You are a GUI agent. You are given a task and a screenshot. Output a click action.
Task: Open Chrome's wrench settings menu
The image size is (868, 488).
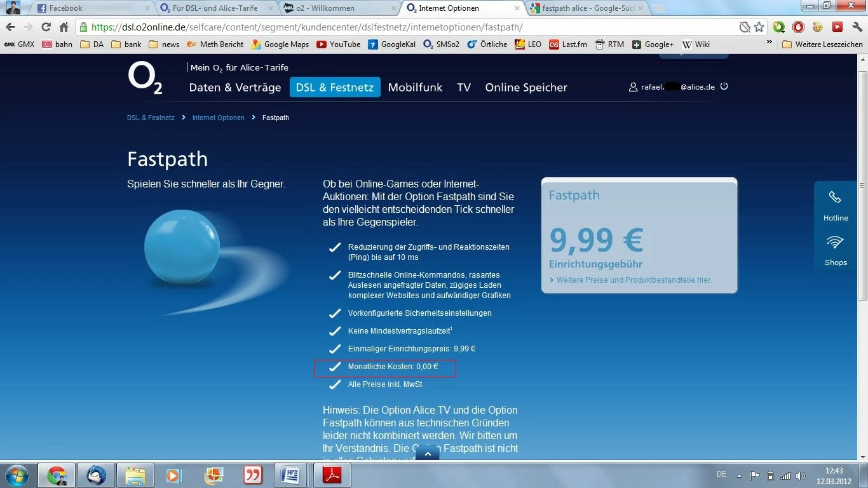(x=857, y=27)
